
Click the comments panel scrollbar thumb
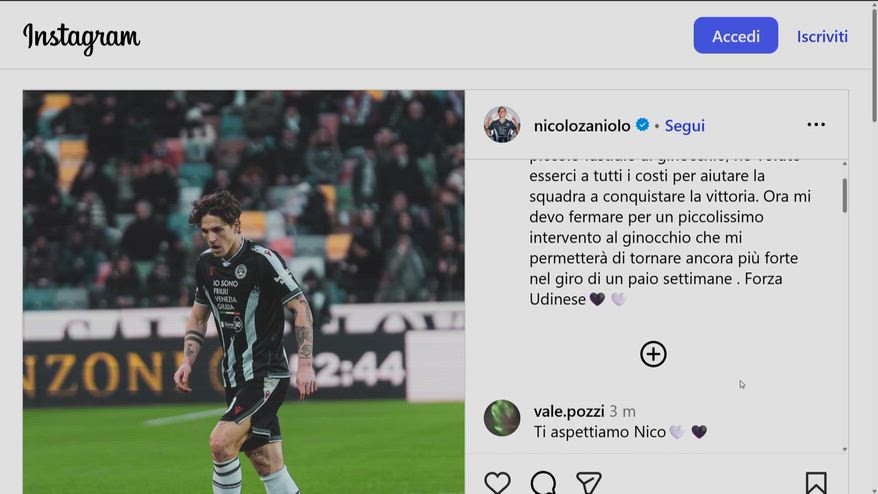(x=844, y=195)
